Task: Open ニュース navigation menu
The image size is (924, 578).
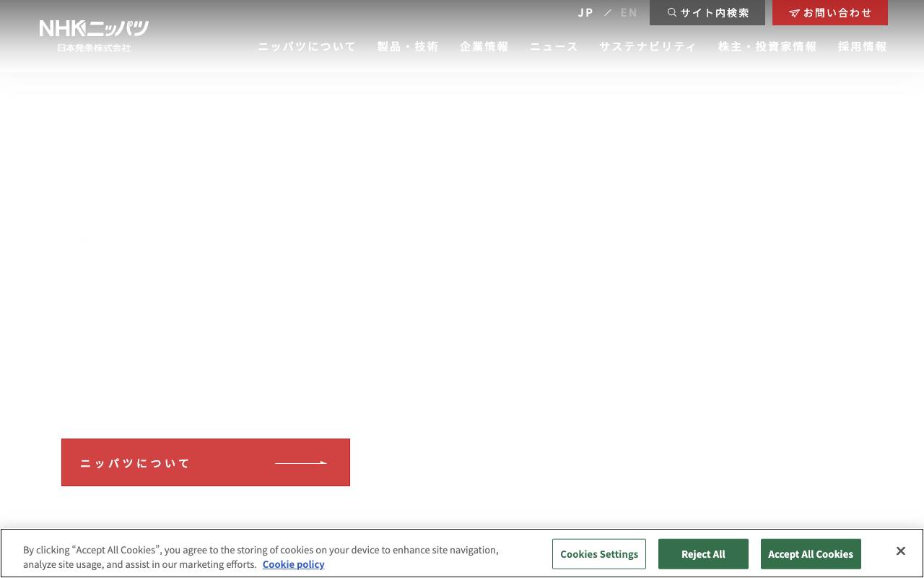Action: pos(553,46)
